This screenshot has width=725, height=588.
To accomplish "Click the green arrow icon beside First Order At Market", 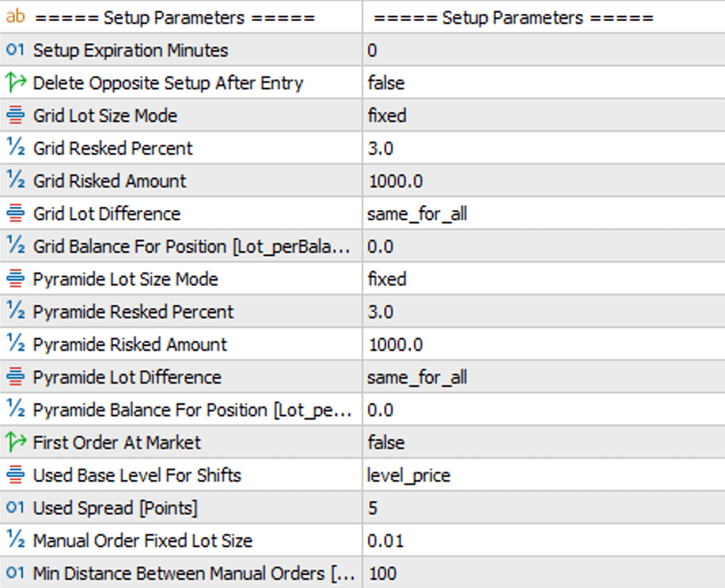I will tap(16, 442).
